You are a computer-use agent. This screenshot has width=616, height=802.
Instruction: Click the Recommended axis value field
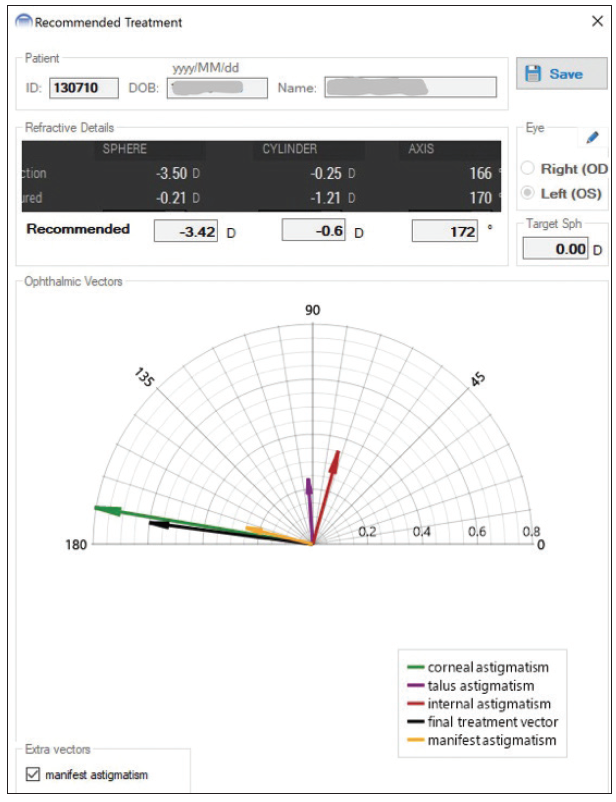pos(445,232)
